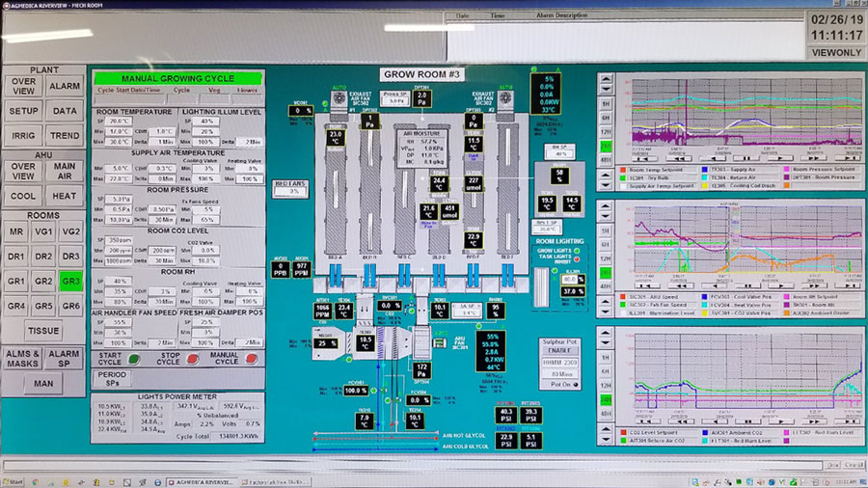Toggle the Grow Lights indicator
This screenshot has height=488, width=868.
tap(577, 251)
